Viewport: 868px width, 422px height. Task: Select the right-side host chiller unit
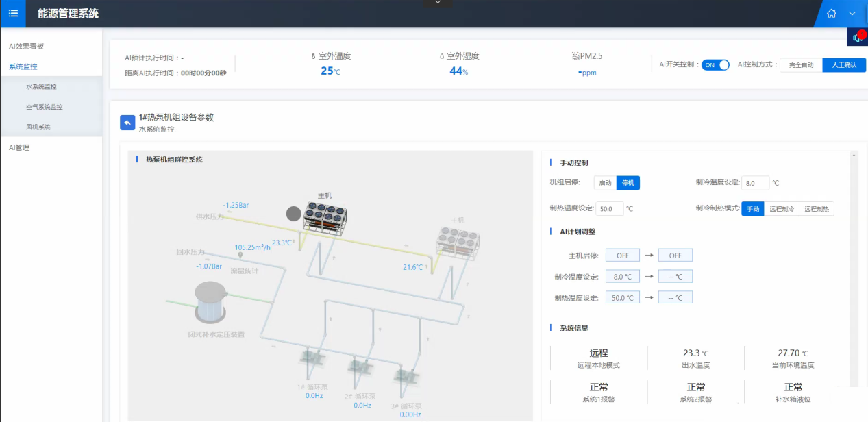pos(458,240)
